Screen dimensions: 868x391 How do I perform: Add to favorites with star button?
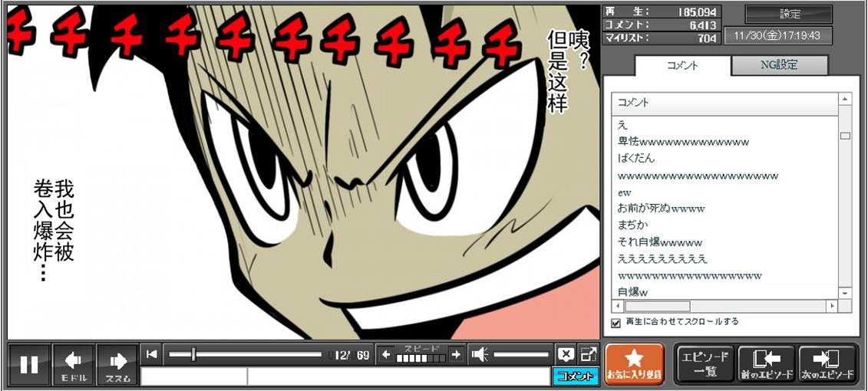tap(634, 364)
